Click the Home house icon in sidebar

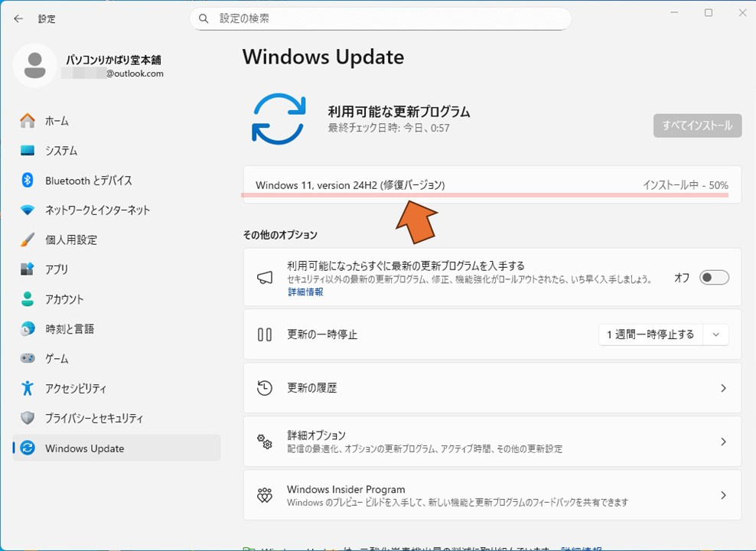tap(28, 121)
